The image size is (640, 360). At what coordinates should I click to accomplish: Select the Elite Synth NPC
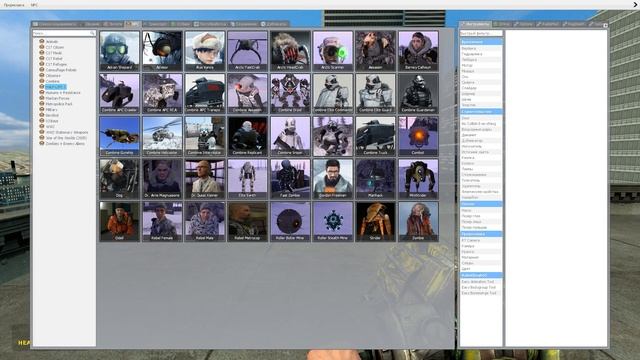click(248, 179)
